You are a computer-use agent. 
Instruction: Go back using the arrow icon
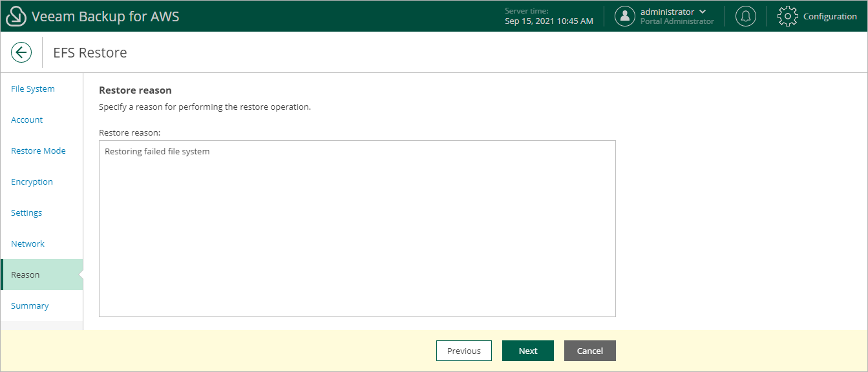coord(21,52)
